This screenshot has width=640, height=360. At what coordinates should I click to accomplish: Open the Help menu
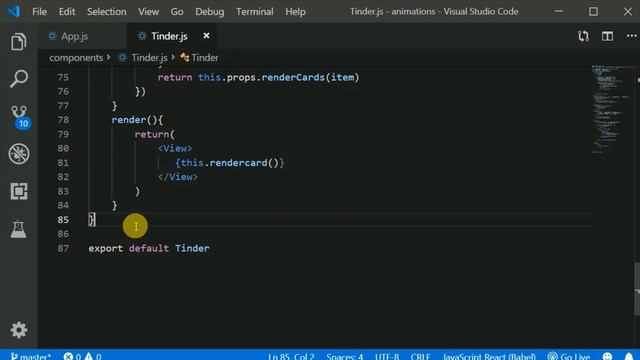pos(295,11)
